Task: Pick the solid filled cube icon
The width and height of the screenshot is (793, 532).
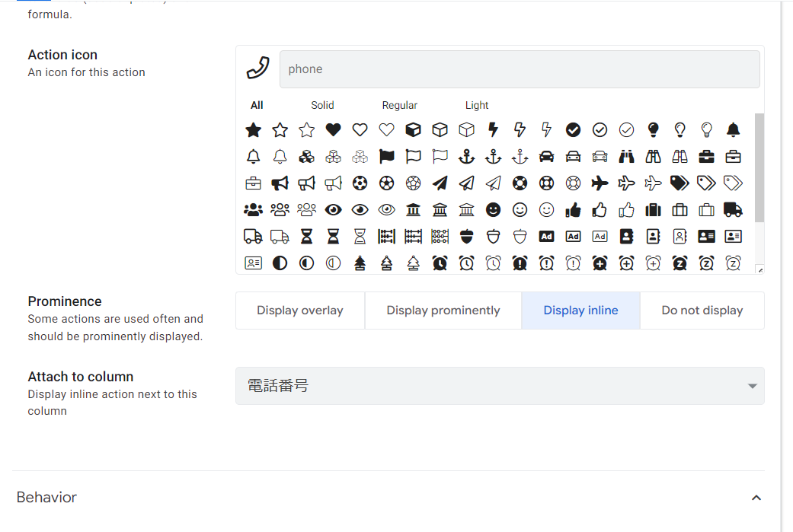Action: coord(413,130)
